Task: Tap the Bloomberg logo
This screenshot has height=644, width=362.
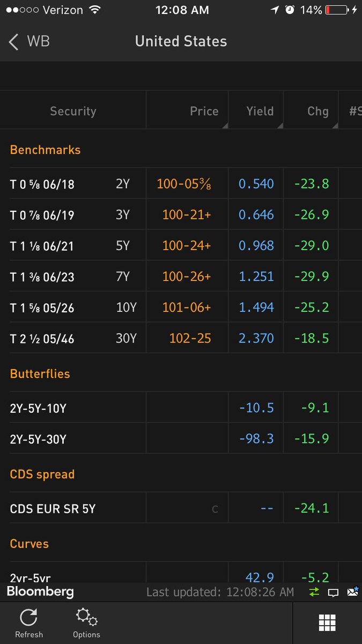Action: (x=40, y=592)
